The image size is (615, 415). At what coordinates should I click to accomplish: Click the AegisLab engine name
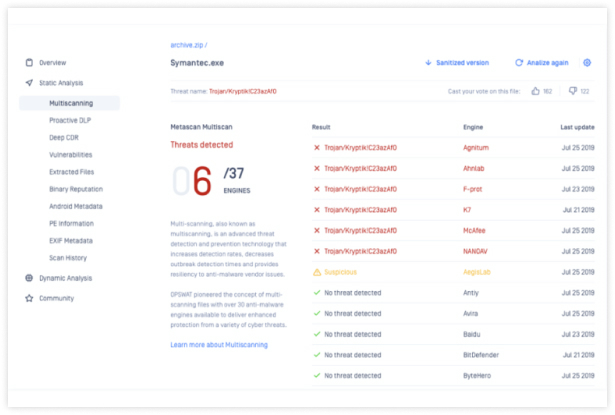(x=477, y=272)
